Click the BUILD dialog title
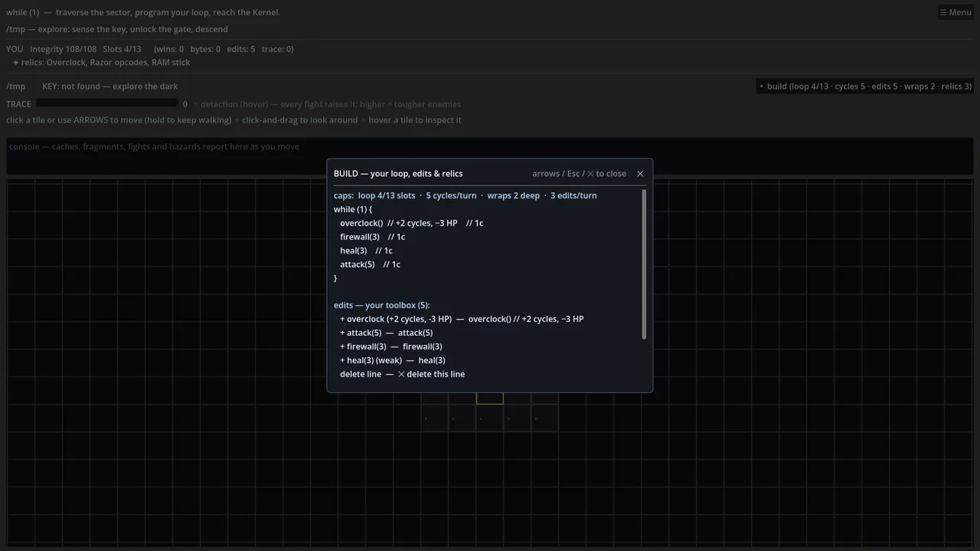Viewport: 980px width, 551px height. (398, 174)
